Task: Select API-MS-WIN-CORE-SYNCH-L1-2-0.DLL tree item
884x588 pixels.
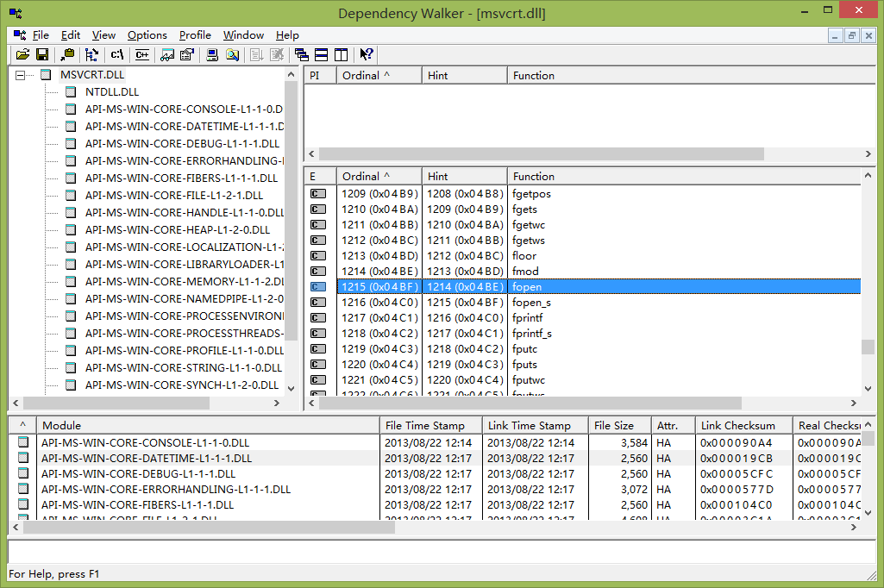Action: [181, 385]
